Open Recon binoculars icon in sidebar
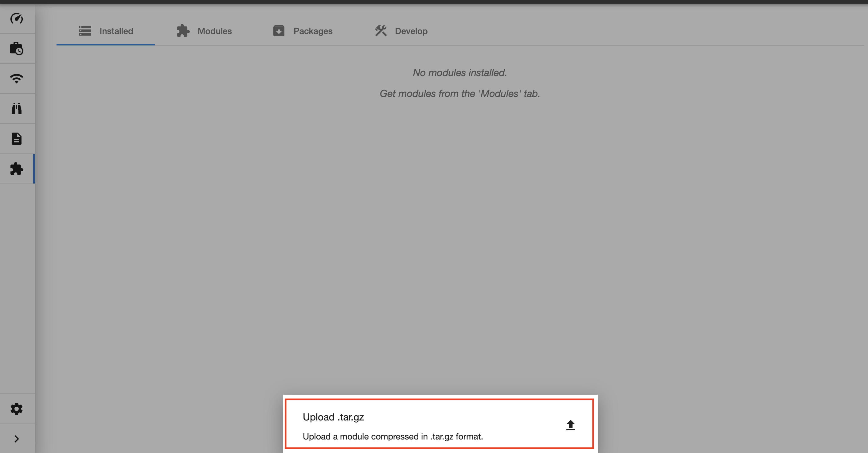 point(17,108)
